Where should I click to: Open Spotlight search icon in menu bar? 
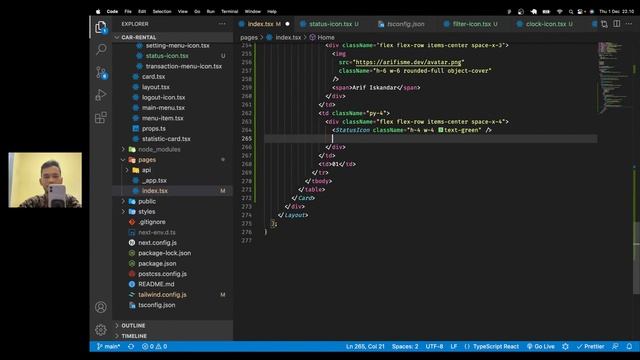[571, 11]
